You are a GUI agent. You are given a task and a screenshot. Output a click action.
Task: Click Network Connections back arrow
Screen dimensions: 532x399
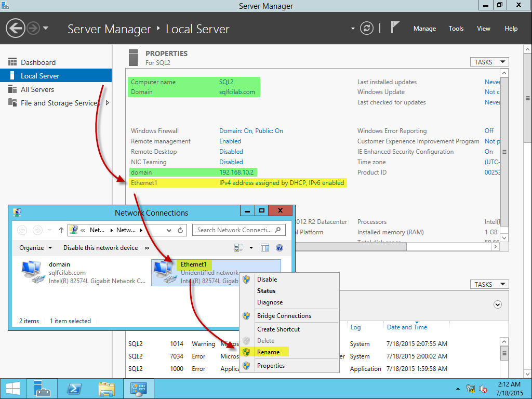[x=22, y=230]
